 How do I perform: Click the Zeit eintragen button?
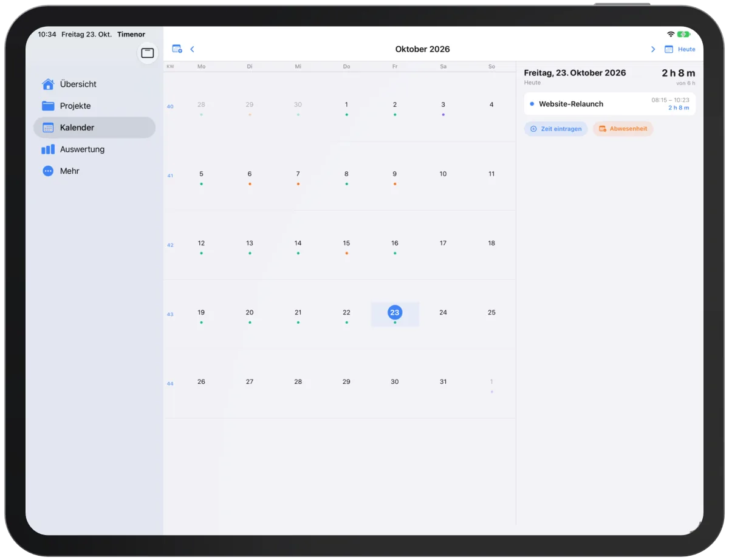pyautogui.click(x=556, y=129)
